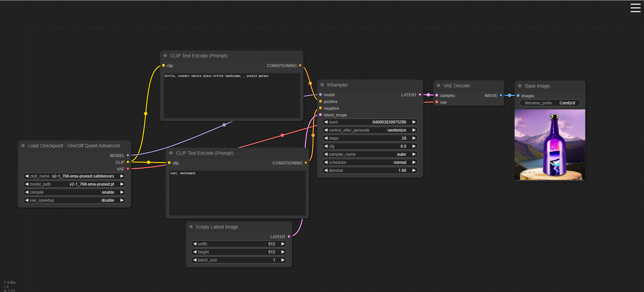Toggle the compile option to next value
The height and width of the screenshot is (292, 644).
click(122, 192)
